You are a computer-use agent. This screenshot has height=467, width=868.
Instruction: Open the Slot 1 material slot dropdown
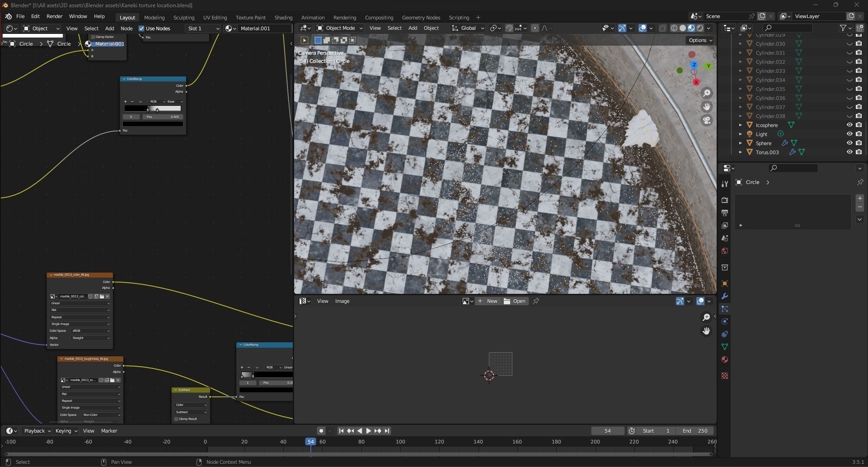pos(203,28)
